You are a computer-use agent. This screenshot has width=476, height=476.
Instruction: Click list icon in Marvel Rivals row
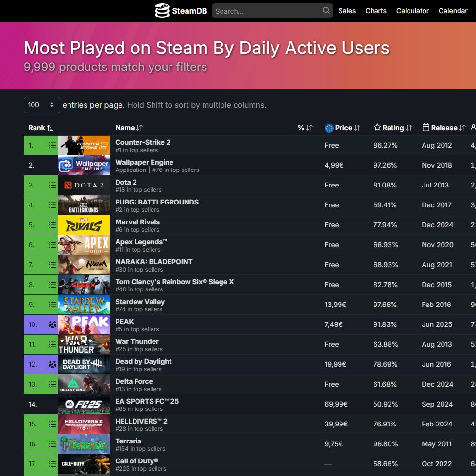(x=52, y=225)
